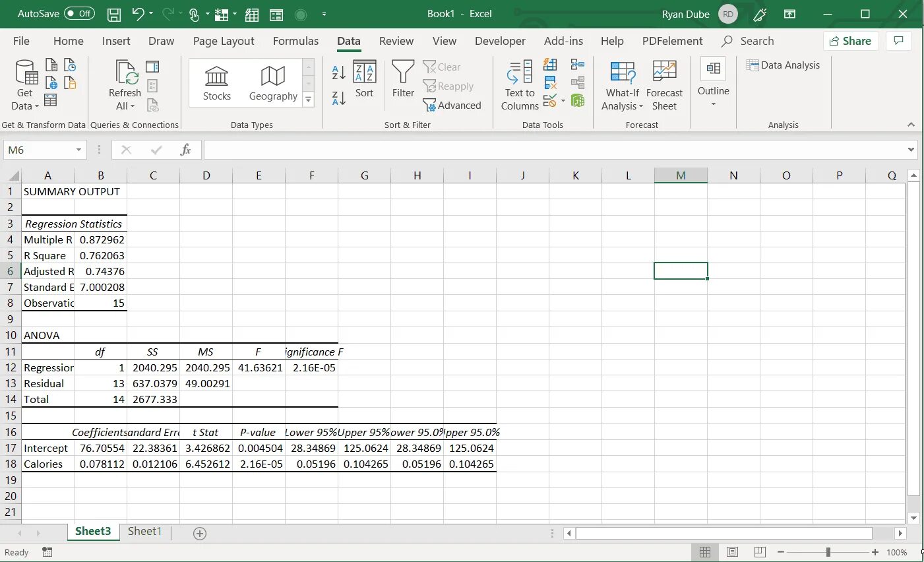Switch to Page Layout view
Viewport: 924px width, 562px height.
pos(732,552)
